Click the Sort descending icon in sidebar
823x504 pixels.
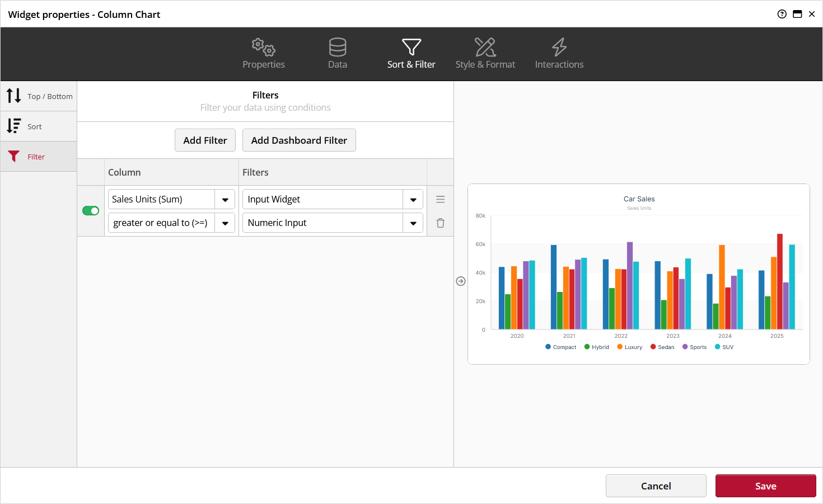(14, 126)
